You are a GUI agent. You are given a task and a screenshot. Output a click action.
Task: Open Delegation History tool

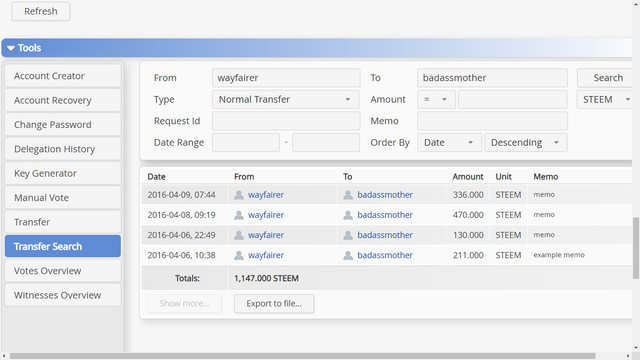tap(63, 149)
